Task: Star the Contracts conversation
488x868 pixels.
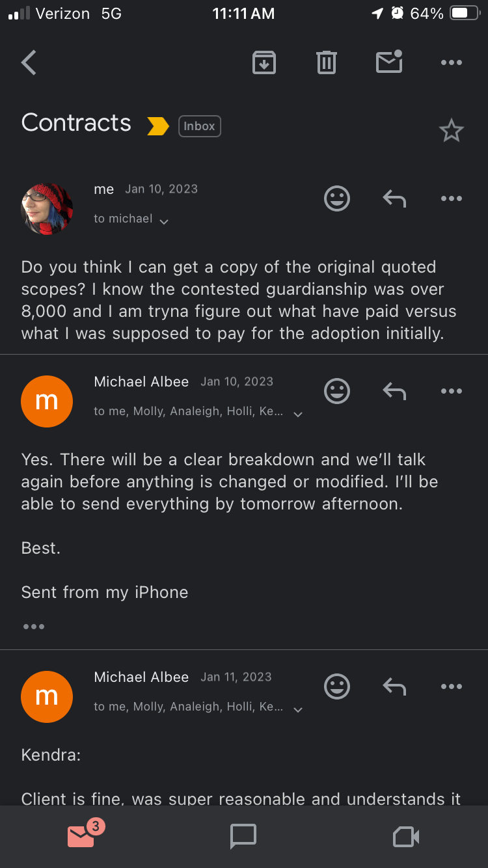Action: [451, 130]
